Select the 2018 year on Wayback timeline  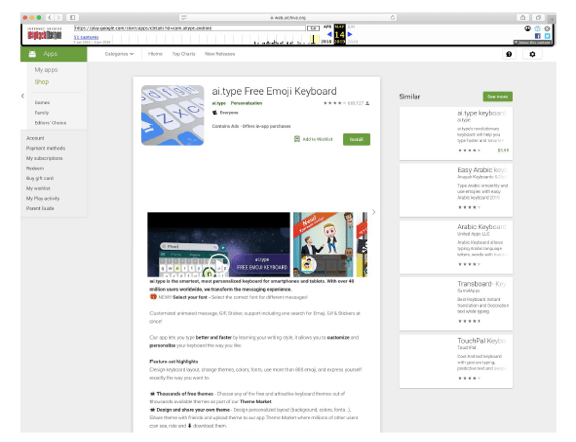(x=326, y=41)
